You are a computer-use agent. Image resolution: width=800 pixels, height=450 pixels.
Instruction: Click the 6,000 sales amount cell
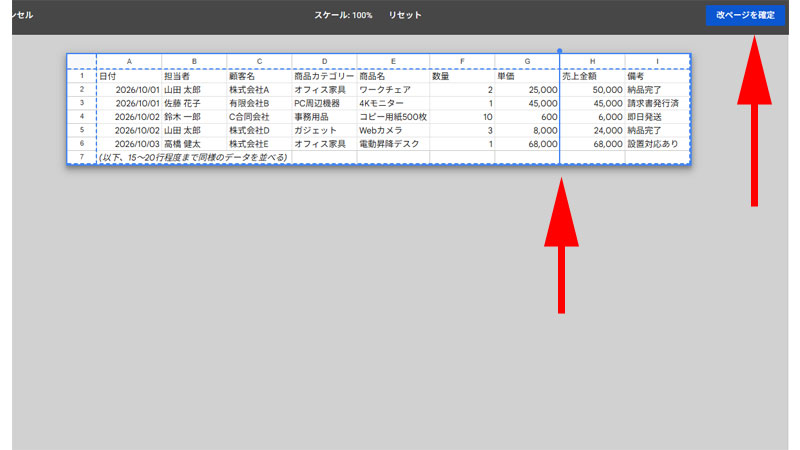[x=592, y=116]
